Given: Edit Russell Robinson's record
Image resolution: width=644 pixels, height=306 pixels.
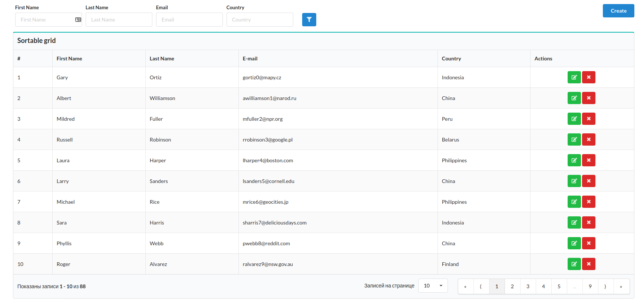Looking at the screenshot, I should pos(574,140).
